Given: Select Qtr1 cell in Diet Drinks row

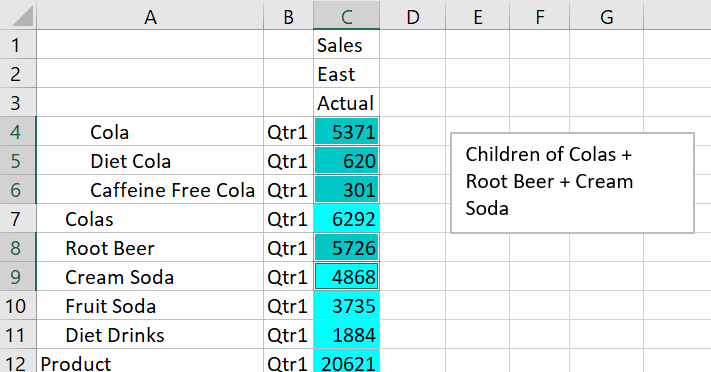Looking at the screenshot, I should point(288,335).
